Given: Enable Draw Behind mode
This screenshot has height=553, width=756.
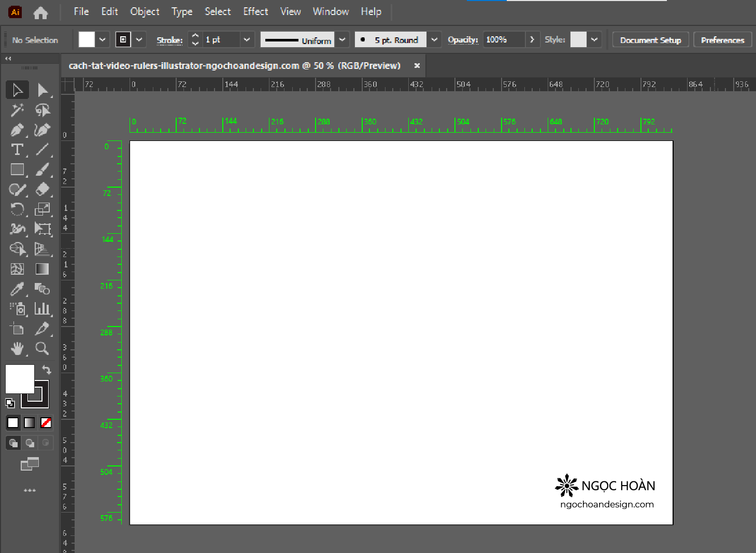Looking at the screenshot, I should (30, 443).
